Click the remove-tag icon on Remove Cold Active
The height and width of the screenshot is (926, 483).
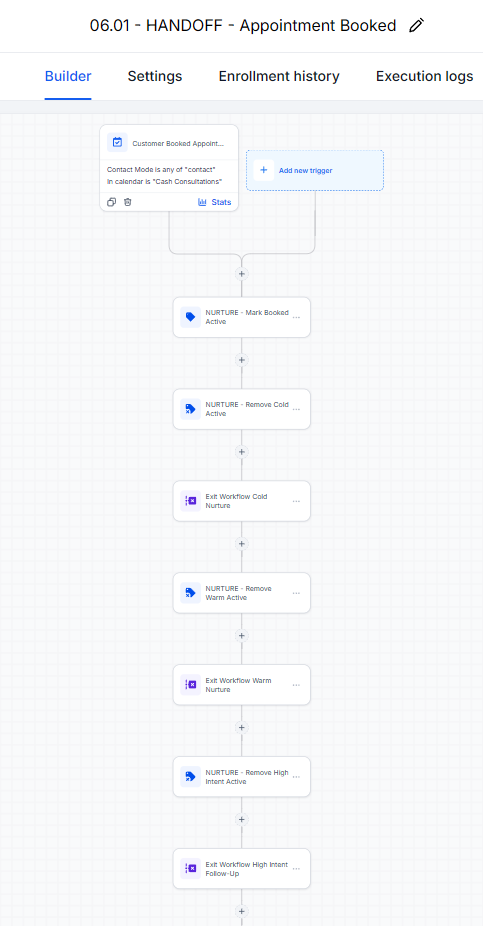(190, 409)
